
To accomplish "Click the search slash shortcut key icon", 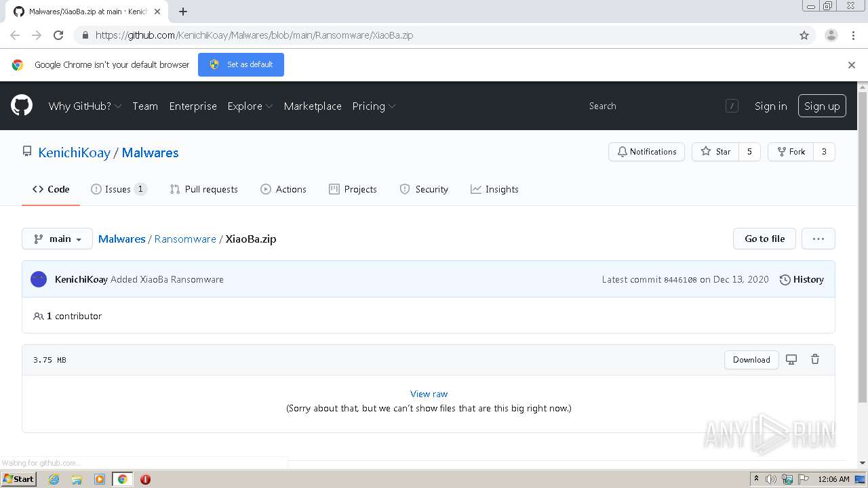I will tap(732, 106).
